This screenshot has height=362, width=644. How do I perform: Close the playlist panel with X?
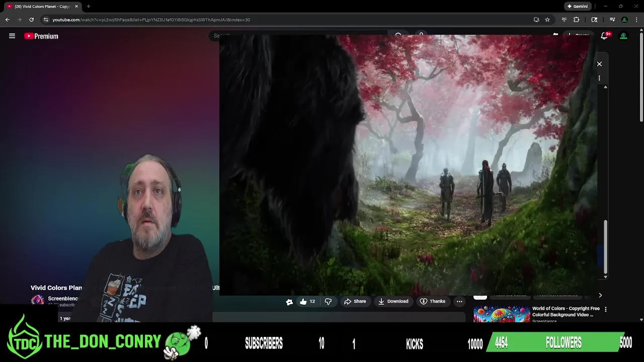(x=599, y=64)
